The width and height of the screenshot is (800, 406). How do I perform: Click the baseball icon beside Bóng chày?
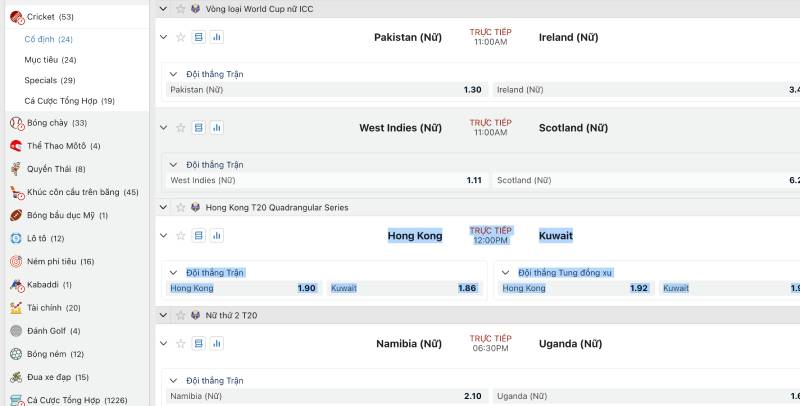click(x=16, y=123)
